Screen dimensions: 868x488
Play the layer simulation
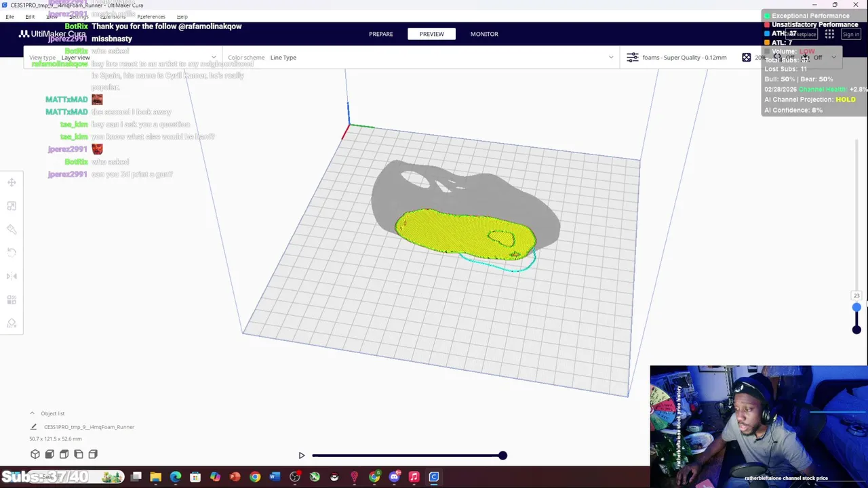pos(302,455)
